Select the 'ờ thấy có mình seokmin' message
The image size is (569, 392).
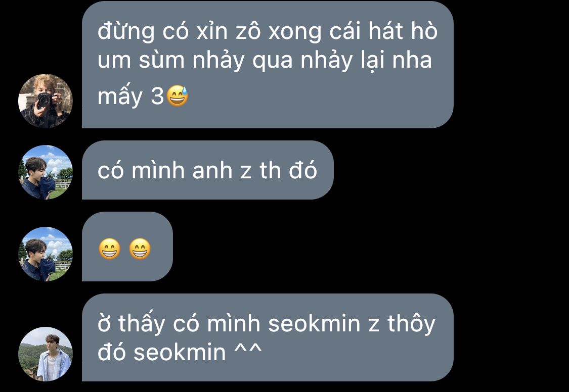[x=268, y=337]
